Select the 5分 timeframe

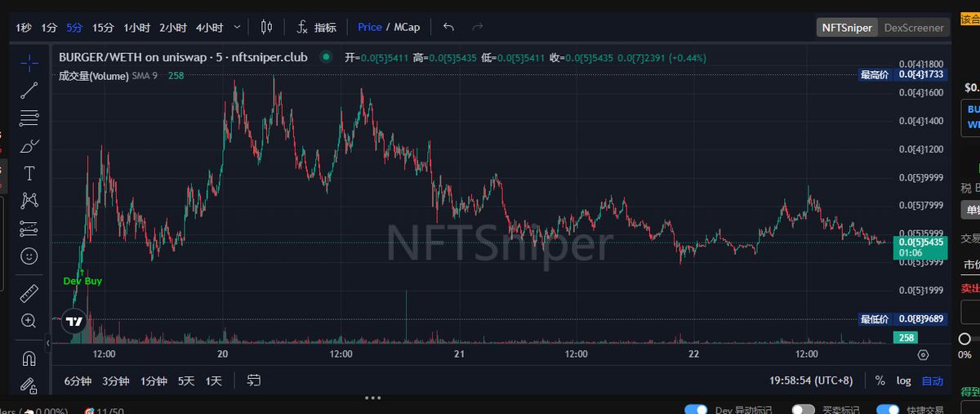(74, 28)
